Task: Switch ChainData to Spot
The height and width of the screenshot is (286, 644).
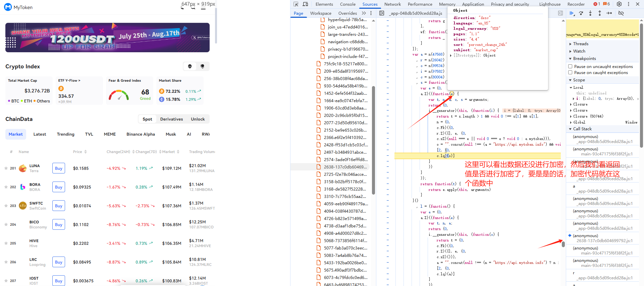Action: (x=147, y=119)
